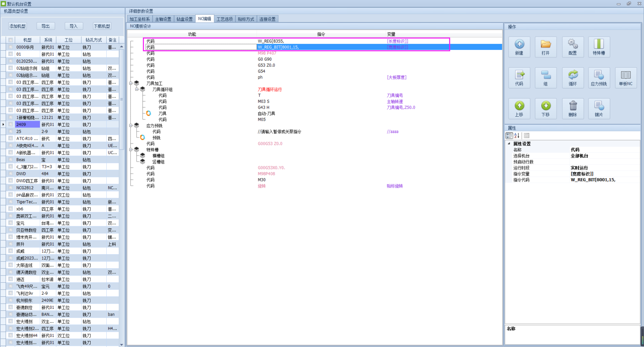Toggle the header select-all checkbox
This screenshot has height=347, width=644.
click(11, 40)
